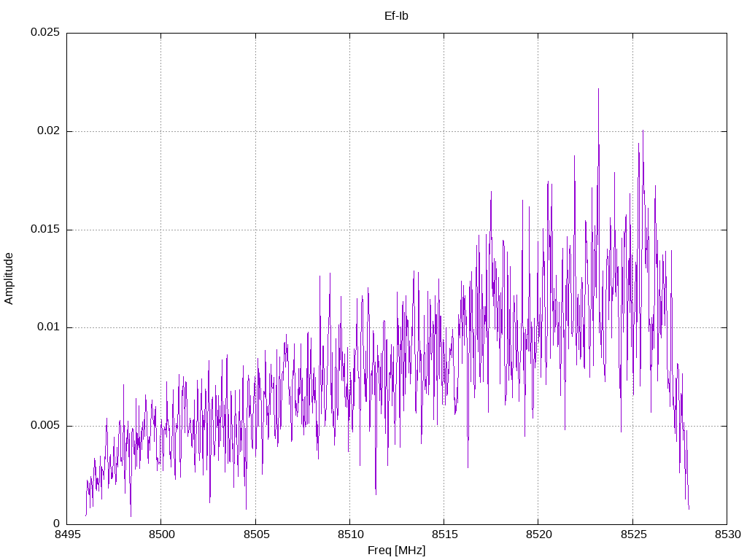Click the tallest spectrum peak near 8523 MHz

598,90
